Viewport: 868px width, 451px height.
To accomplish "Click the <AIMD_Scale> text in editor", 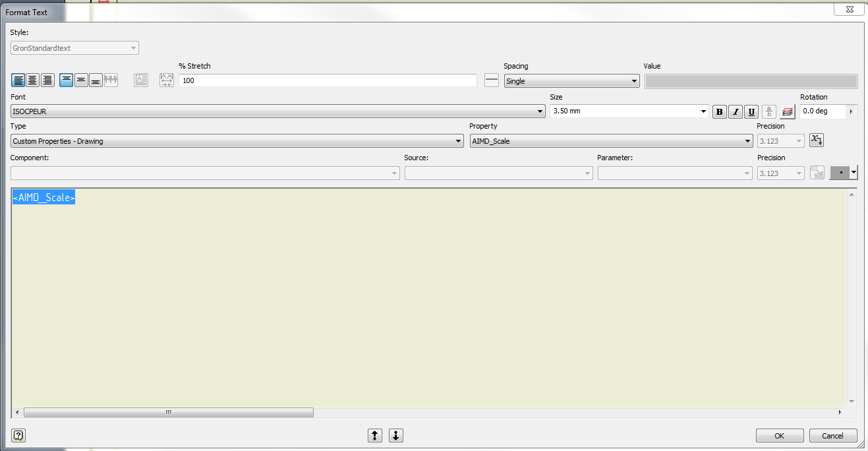I will pos(43,197).
